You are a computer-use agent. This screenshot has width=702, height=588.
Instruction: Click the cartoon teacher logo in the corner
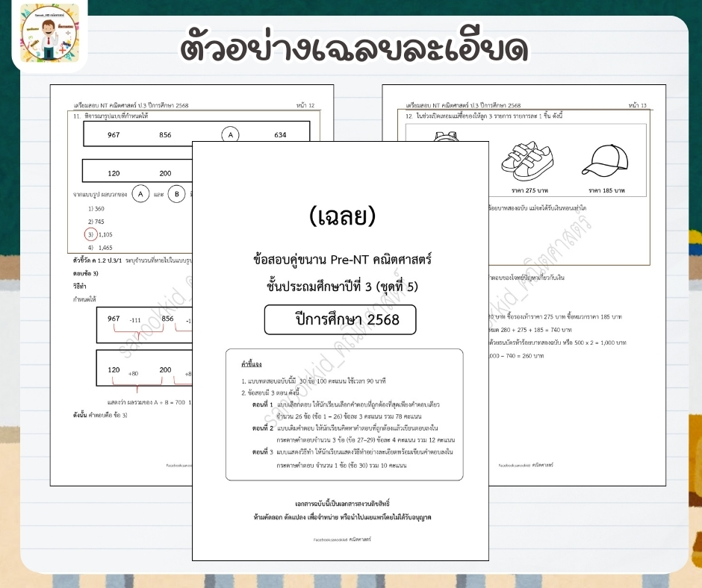pyautogui.click(x=49, y=37)
